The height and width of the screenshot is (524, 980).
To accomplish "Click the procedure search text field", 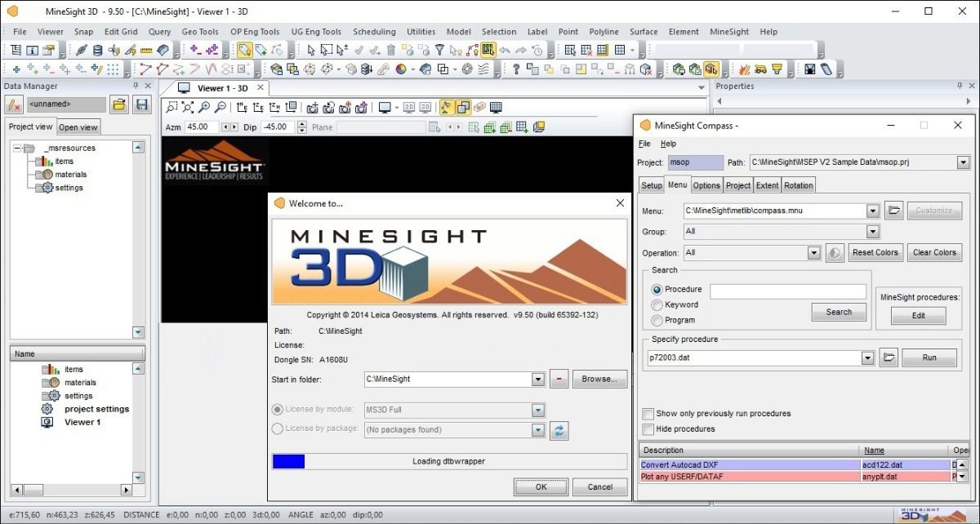I will (788, 291).
